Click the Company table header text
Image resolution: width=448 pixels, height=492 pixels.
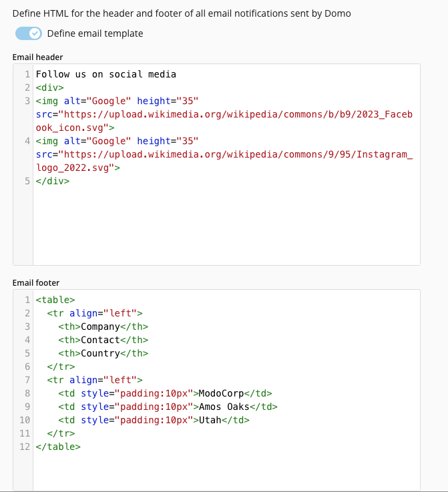tap(100, 326)
